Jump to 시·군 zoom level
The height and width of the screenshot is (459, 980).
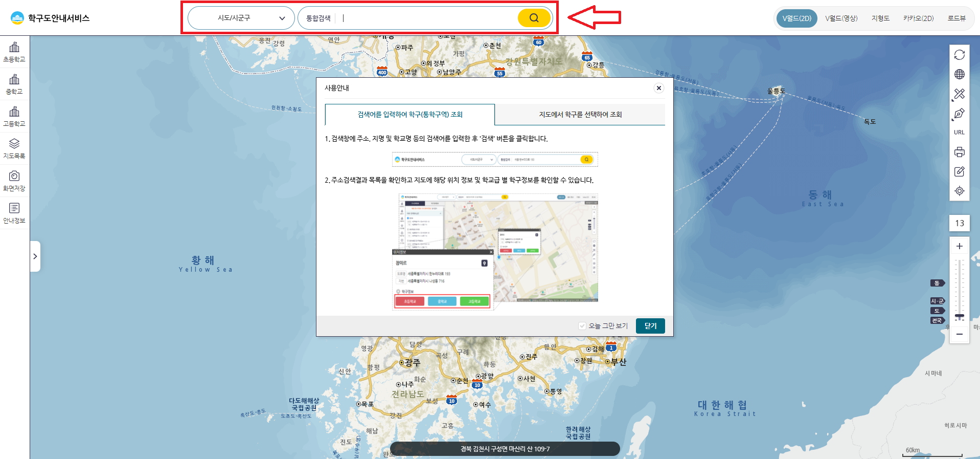click(937, 301)
